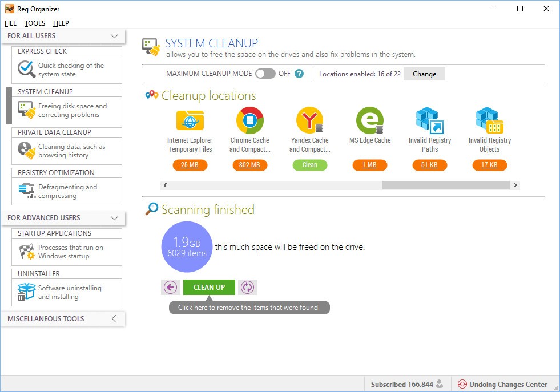Open the Undoing Changes Center
560x392 pixels.
click(502, 384)
